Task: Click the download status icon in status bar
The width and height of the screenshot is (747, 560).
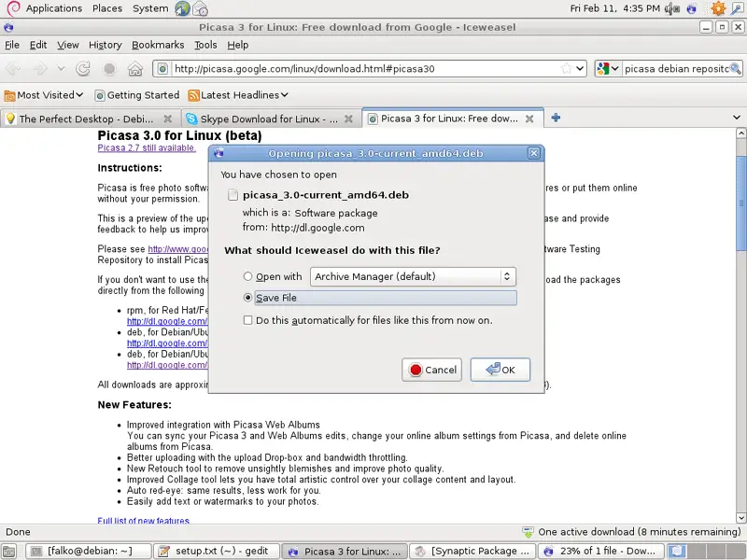Action: (528, 532)
